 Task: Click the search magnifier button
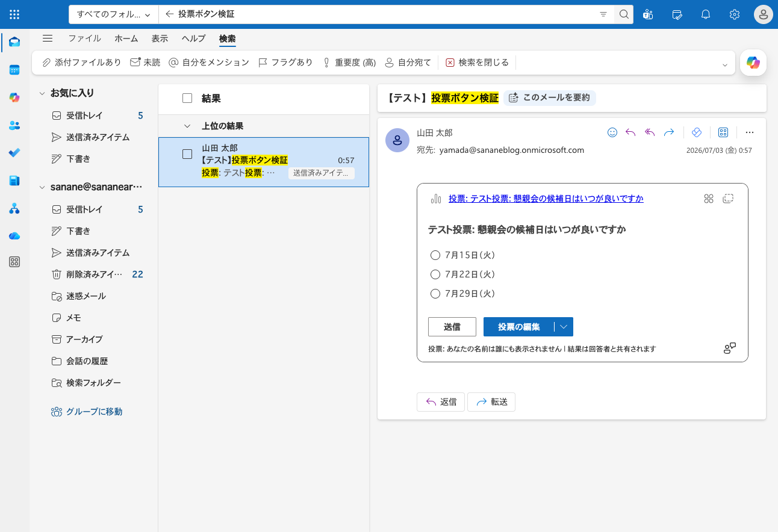624,14
